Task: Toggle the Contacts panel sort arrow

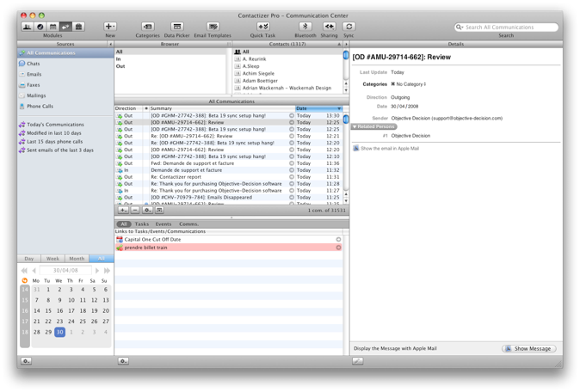Action: 339,44
